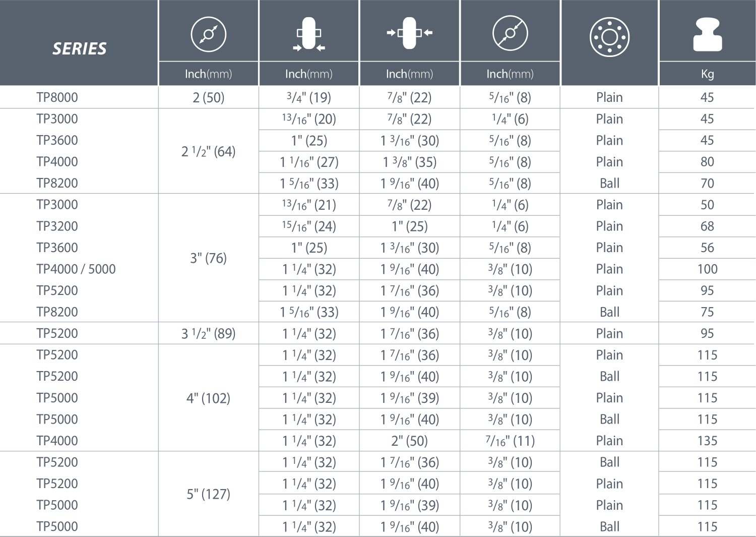Click the bore diameter icon

[x=510, y=34]
